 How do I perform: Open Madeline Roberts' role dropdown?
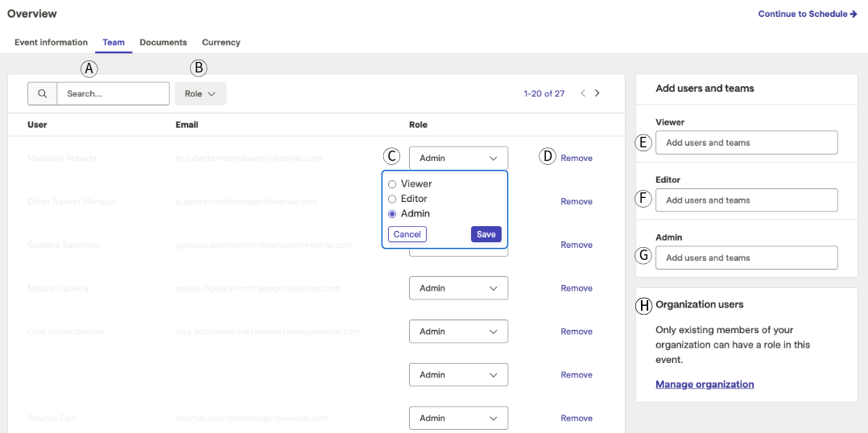pos(458,159)
